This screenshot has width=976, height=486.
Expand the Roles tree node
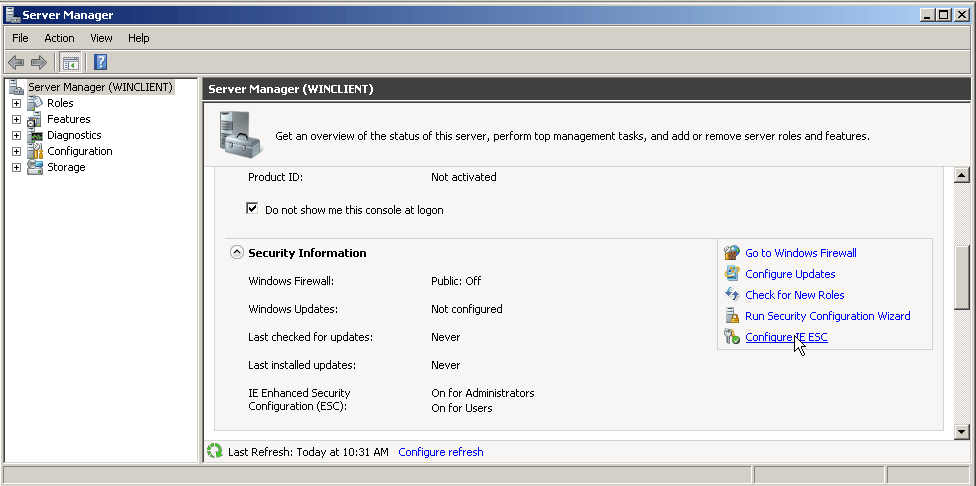(16, 103)
